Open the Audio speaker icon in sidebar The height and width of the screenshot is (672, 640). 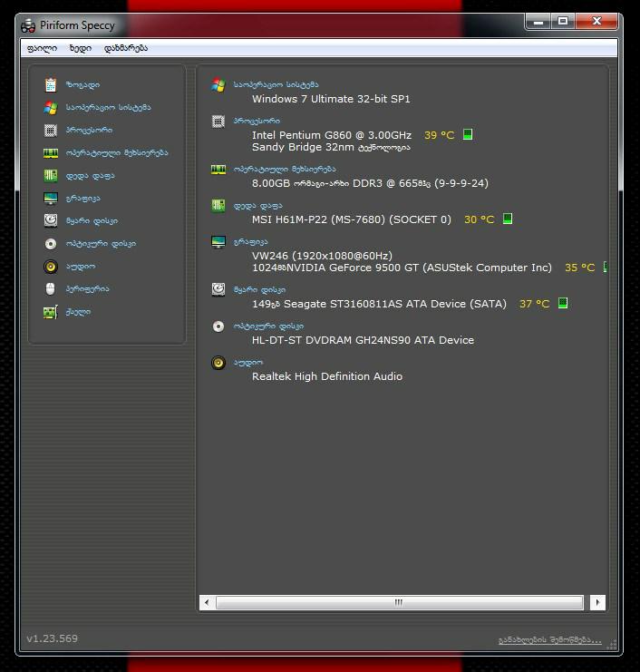pos(51,267)
